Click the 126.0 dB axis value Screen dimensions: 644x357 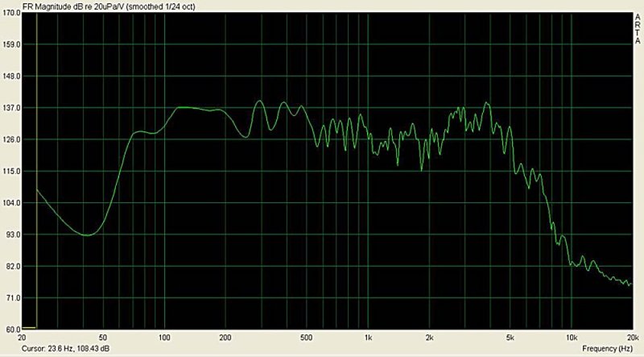click(11, 139)
